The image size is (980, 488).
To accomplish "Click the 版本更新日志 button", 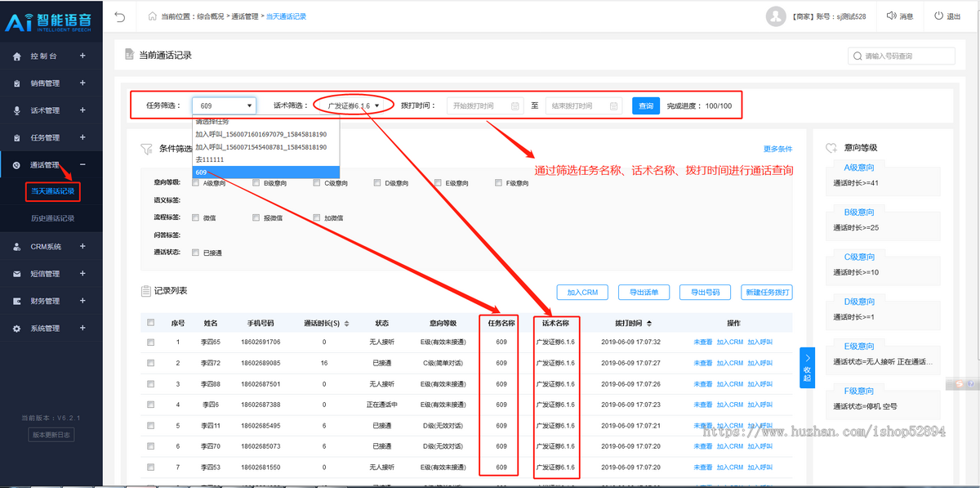I will click(51, 435).
